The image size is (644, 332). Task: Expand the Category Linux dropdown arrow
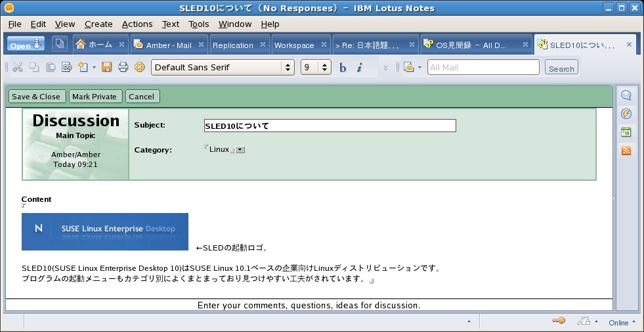point(241,150)
